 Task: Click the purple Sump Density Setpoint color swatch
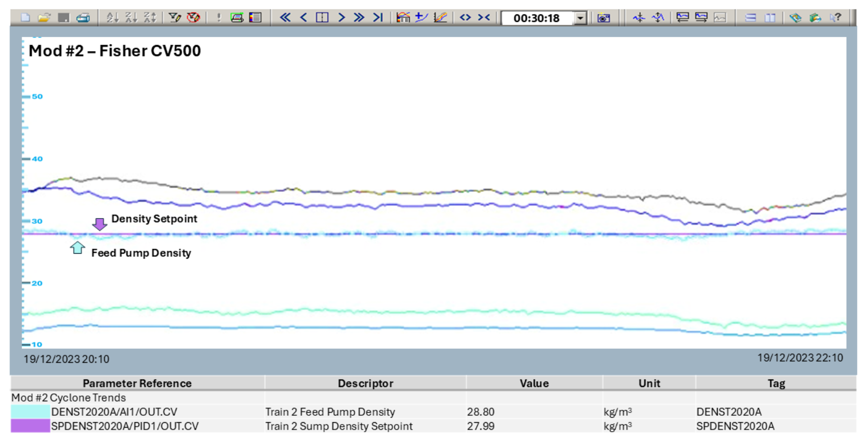pos(30,426)
